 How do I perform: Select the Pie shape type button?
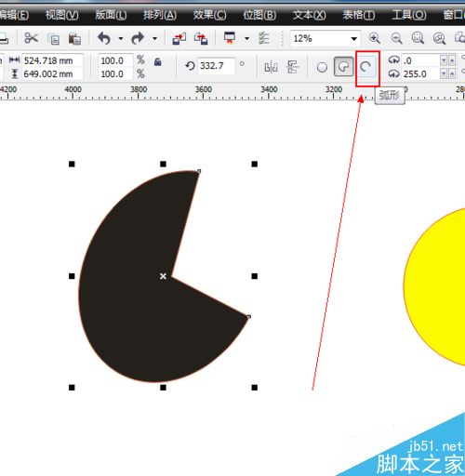[x=343, y=66]
